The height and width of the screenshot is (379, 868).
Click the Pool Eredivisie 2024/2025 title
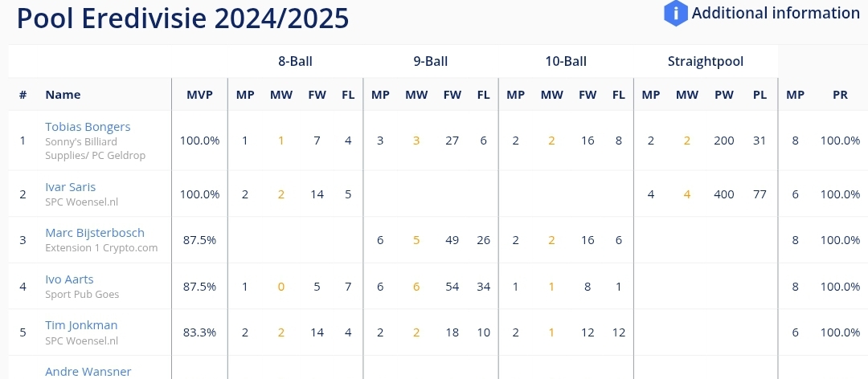(x=182, y=18)
